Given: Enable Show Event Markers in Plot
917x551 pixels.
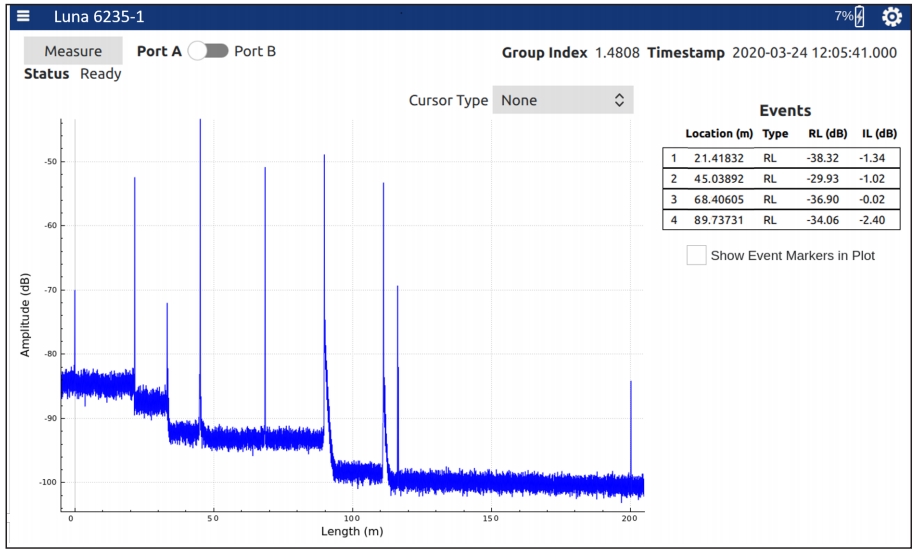Looking at the screenshot, I should point(696,256).
